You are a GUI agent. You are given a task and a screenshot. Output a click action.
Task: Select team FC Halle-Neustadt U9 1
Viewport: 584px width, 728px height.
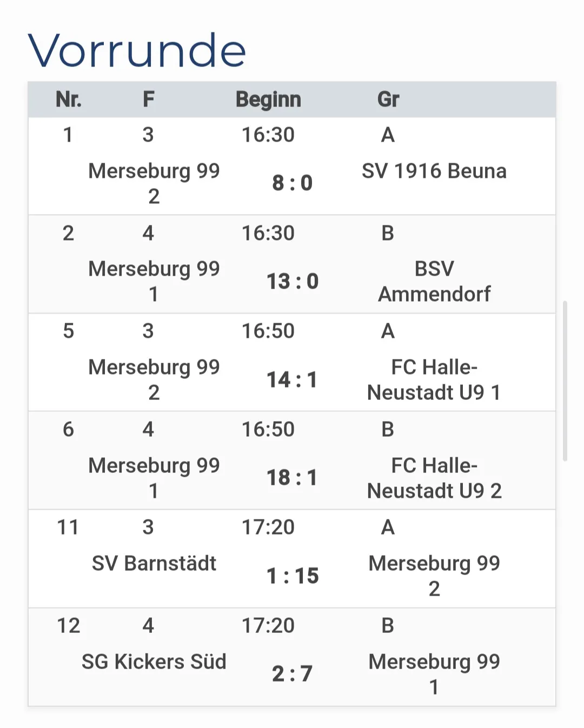[434, 379]
